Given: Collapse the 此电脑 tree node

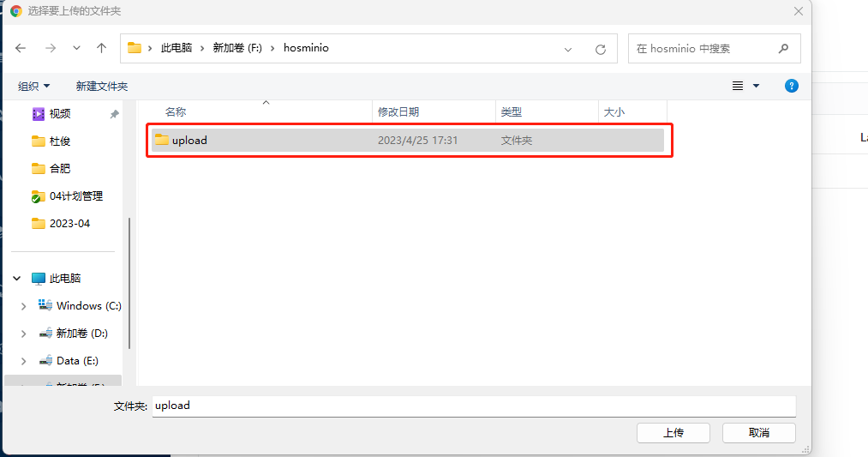Looking at the screenshot, I should (x=17, y=279).
